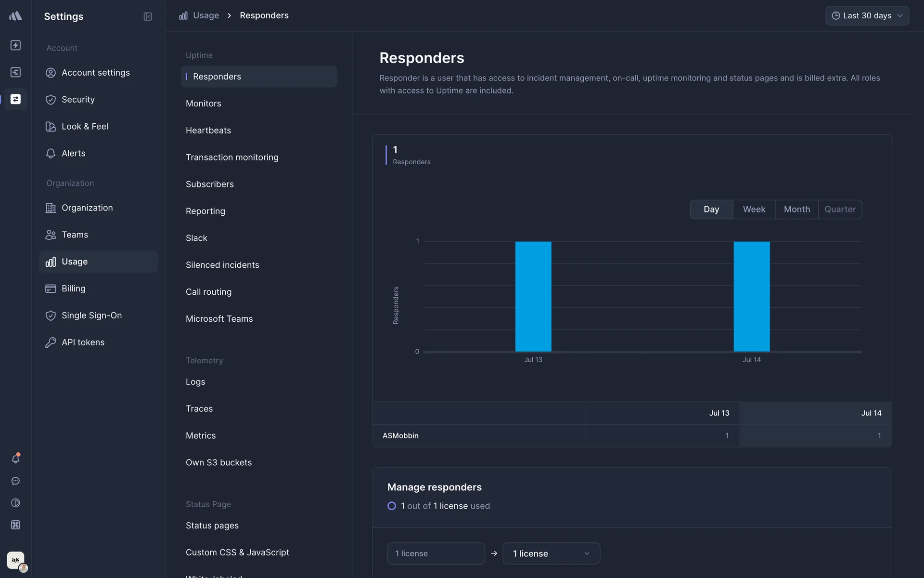Viewport: 924px width, 578px height.
Task: Click the Usage breadcrumb link
Action: pyautogui.click(x=206, y=15)
